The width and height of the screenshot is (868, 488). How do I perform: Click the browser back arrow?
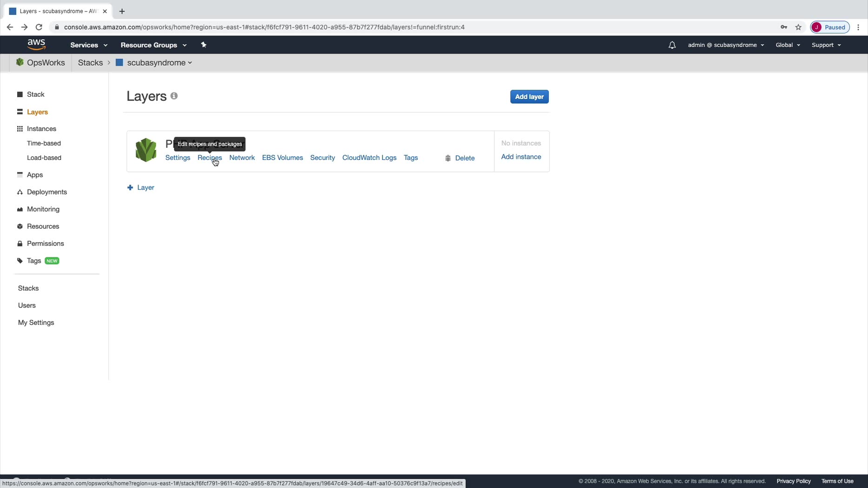click(10, 27)
